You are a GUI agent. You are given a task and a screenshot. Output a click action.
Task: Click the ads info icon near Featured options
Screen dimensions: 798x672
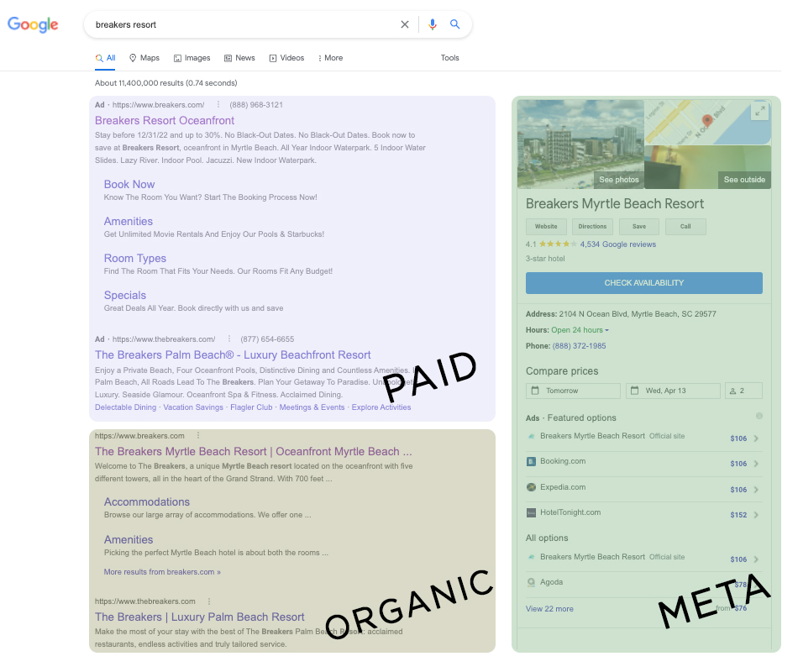click(759, 416)
